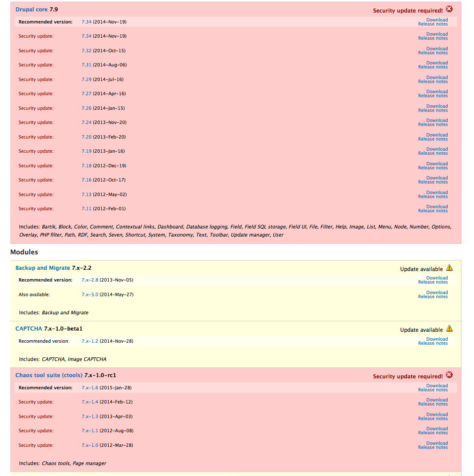Open Drupal core version 7.27 link
Image resolution: width=474 pixels, height=476 pixels.
[87, 94]
